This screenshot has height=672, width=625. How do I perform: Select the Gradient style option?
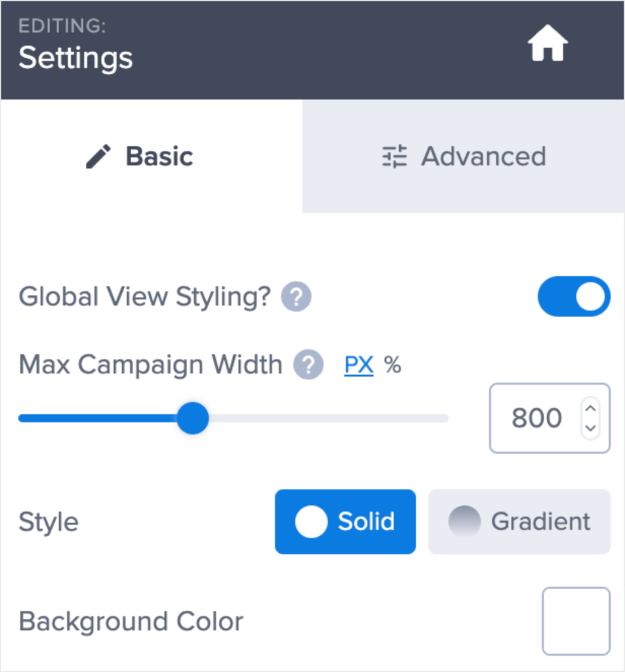[519, 522]
